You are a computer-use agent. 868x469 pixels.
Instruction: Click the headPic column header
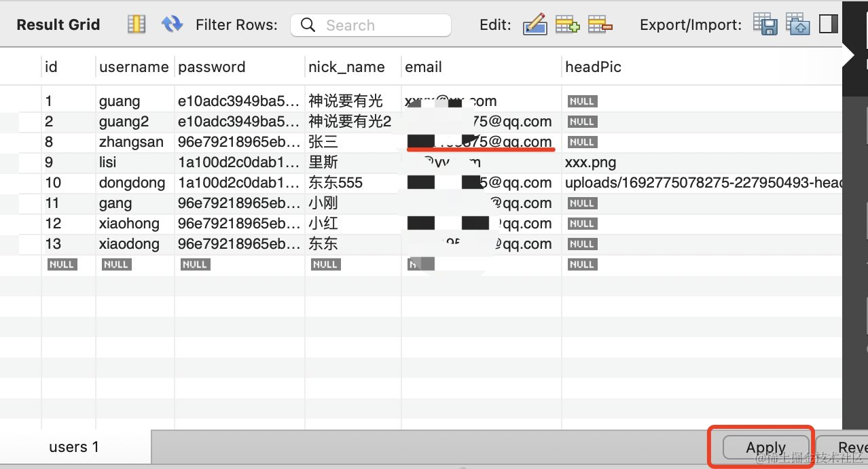coord(593,67)
